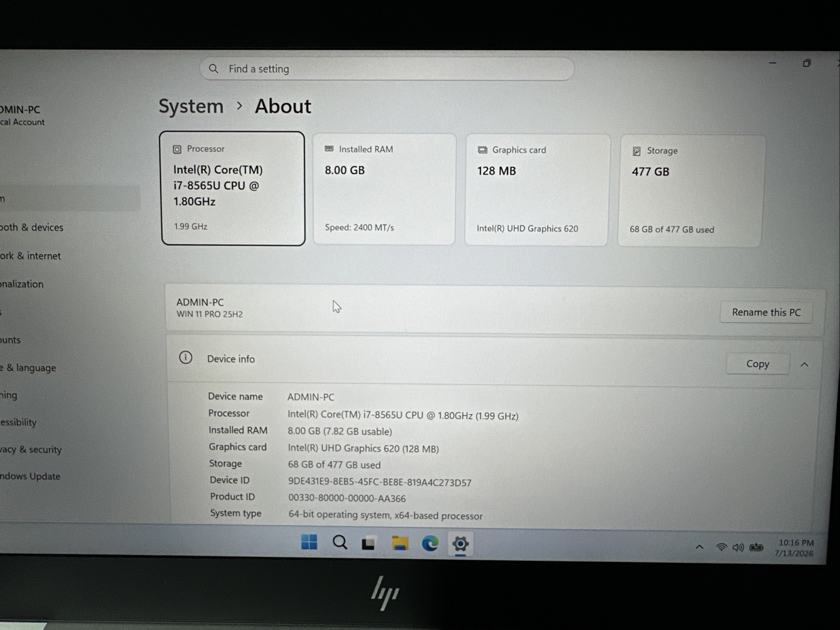Click the Find a setting search field
Image resolution: width=840 pixels, height=630 pixels.
pos(387,69)
